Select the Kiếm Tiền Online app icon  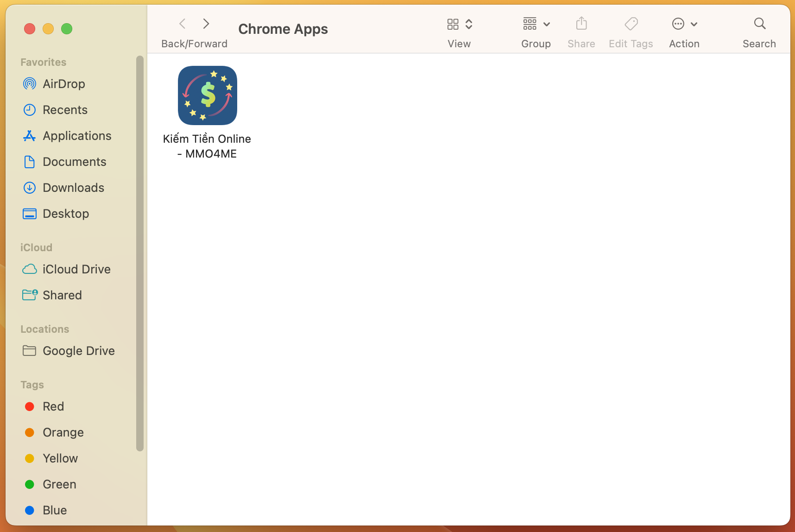(x=208, y=95)
